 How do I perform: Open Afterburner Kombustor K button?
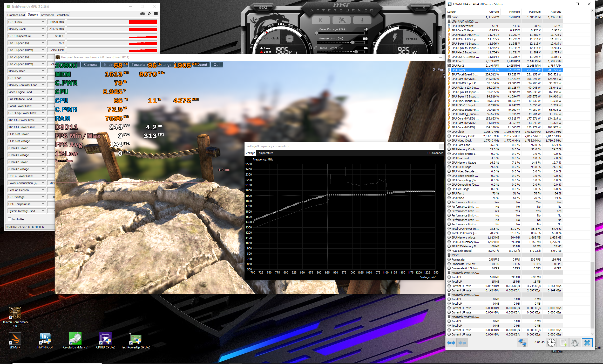(x=321, y=20)
